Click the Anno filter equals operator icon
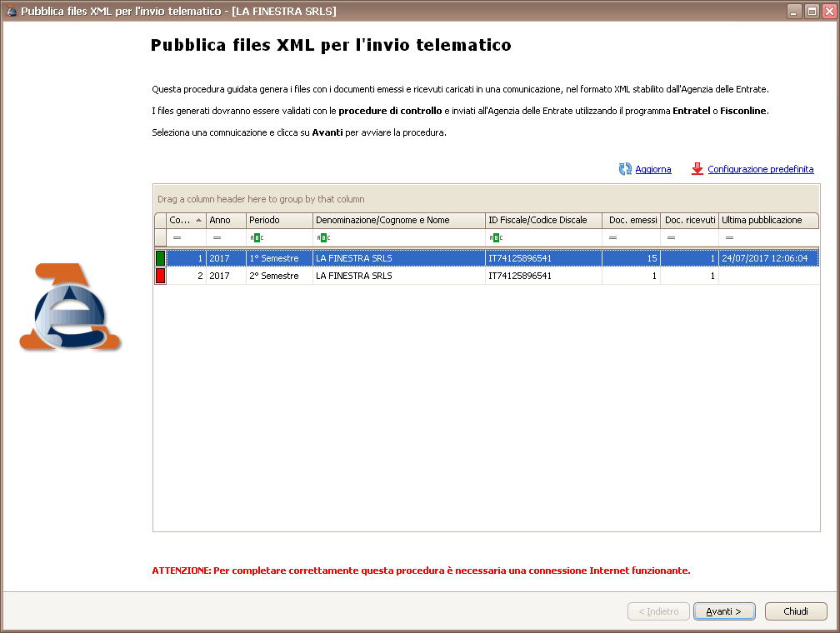The image size is (840, 633). coord(217,238)
